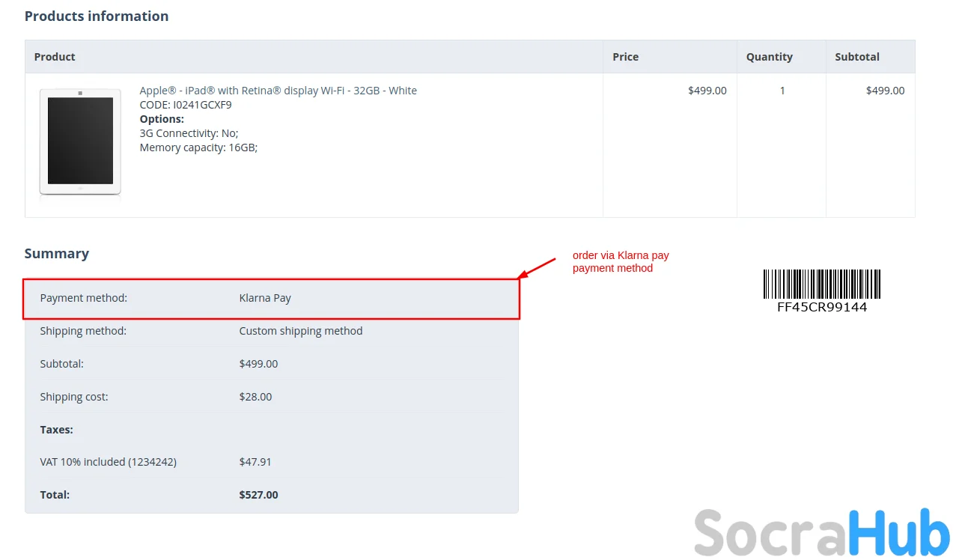968x560 pixels.
Task: Click the Taxes label
Action: tap(56, 430)
